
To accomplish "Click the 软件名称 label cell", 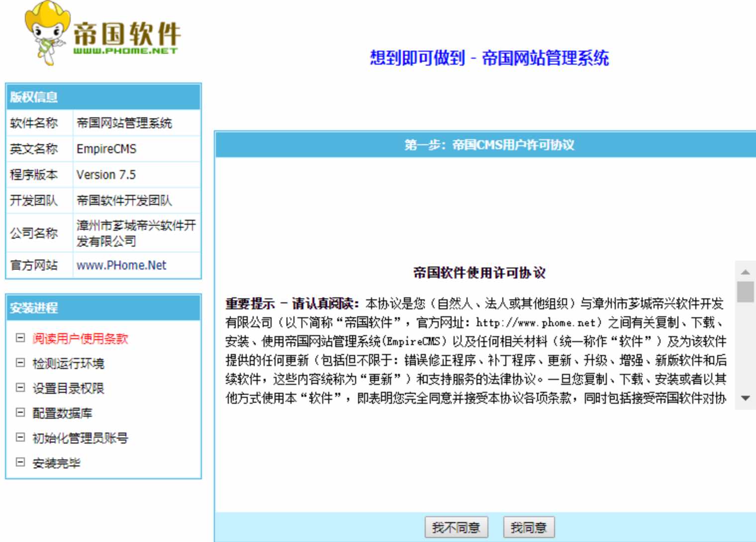I will click(x=40, y=123).
